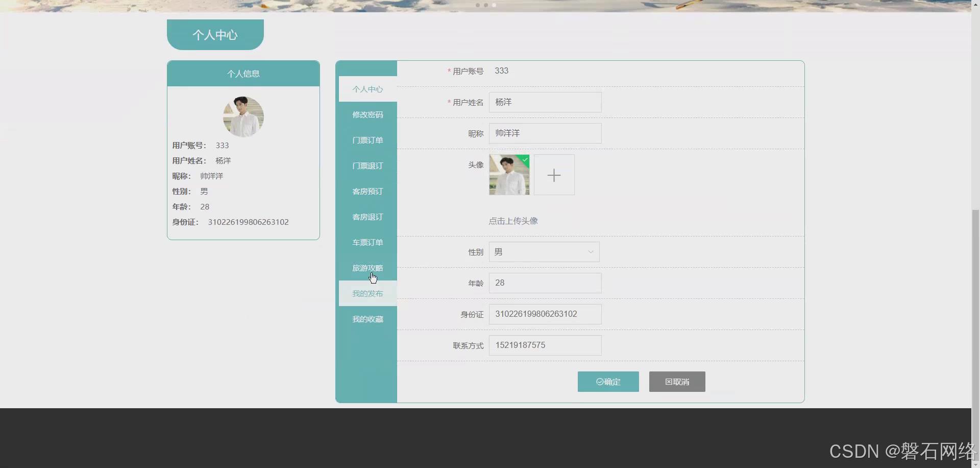Click the dots indicator at top of banner
This screenshot has width=980, height=468.
point(485,5)
